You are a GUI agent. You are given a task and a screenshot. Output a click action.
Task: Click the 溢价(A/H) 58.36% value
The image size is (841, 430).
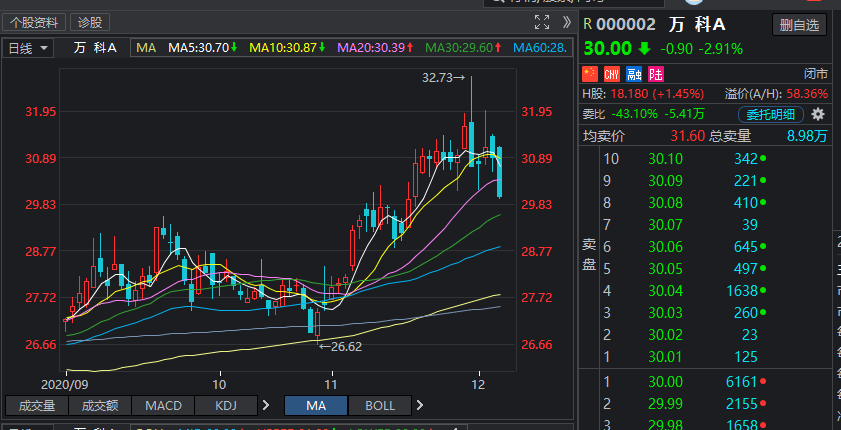click(807, 94)
